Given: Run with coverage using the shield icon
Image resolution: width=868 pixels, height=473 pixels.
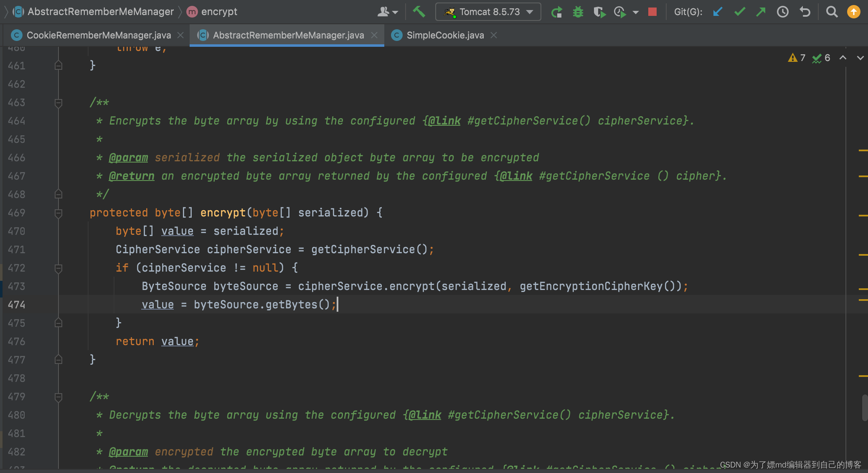Looking at the screenshot, I should 599,12.
